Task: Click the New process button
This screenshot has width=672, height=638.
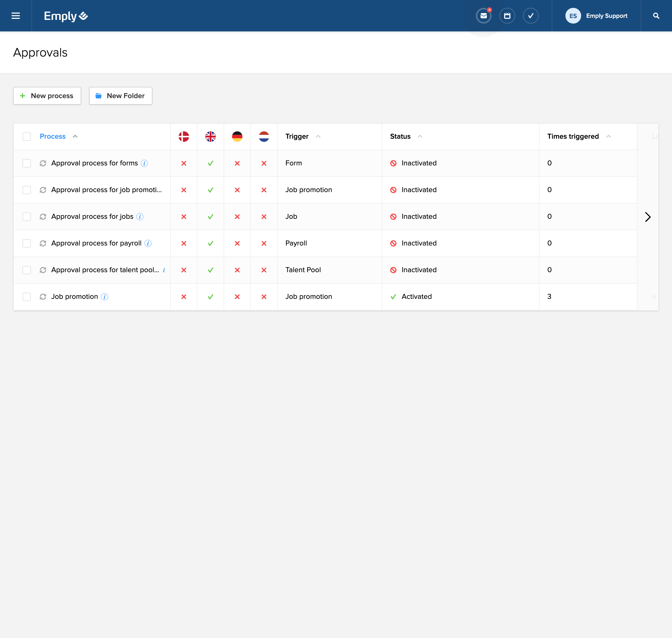Action: pyautogui.click(x=47, y=96)
